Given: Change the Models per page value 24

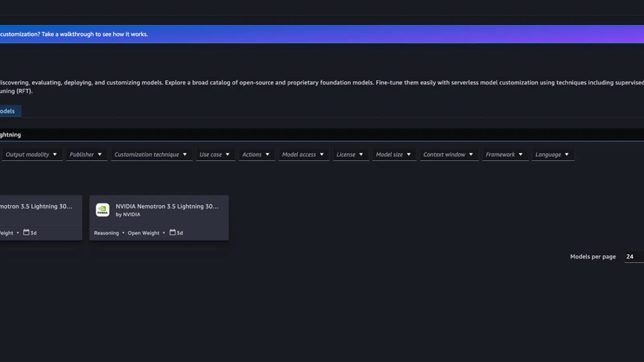Looking at the screenshot, I should pos(634,257).
